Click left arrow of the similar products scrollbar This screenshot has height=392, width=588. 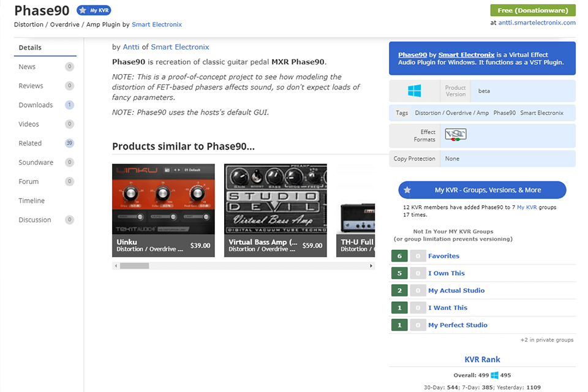tap(116, 266)
